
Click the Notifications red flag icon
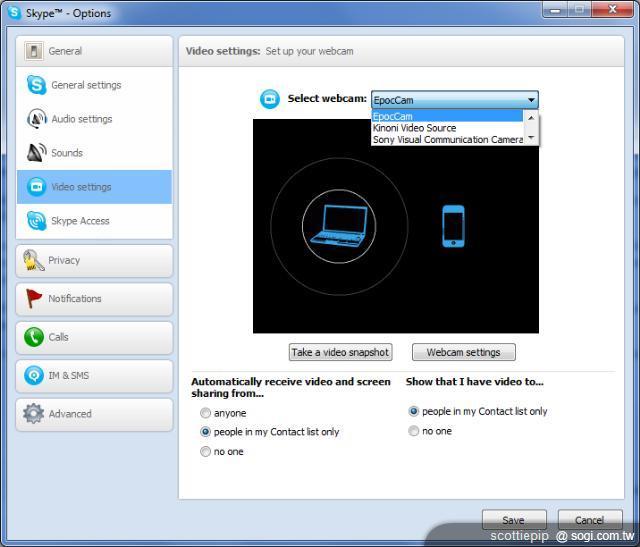click(33, 299)
